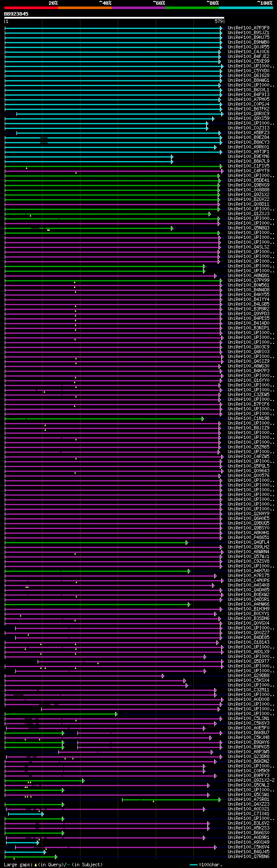The image size is (277, 868).
Task: Select the UniRef100_B8AWG1 label
Action: coord(248,80)
